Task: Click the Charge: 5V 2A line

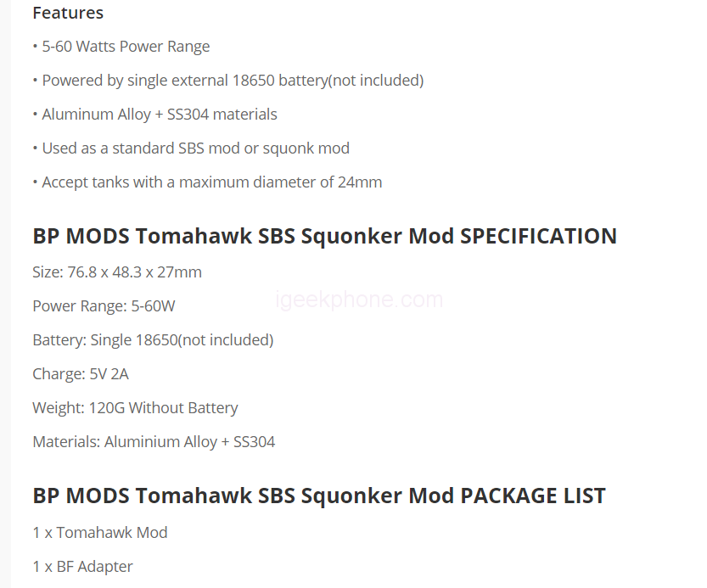Action: [81, 374]
